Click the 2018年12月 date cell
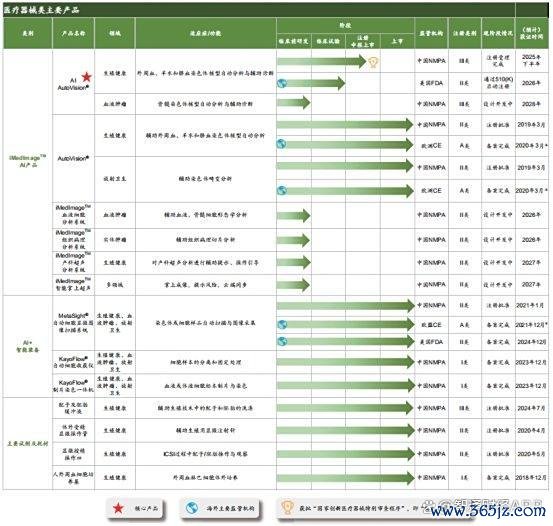This screenshot has height=526, width=553. point(531,477)
